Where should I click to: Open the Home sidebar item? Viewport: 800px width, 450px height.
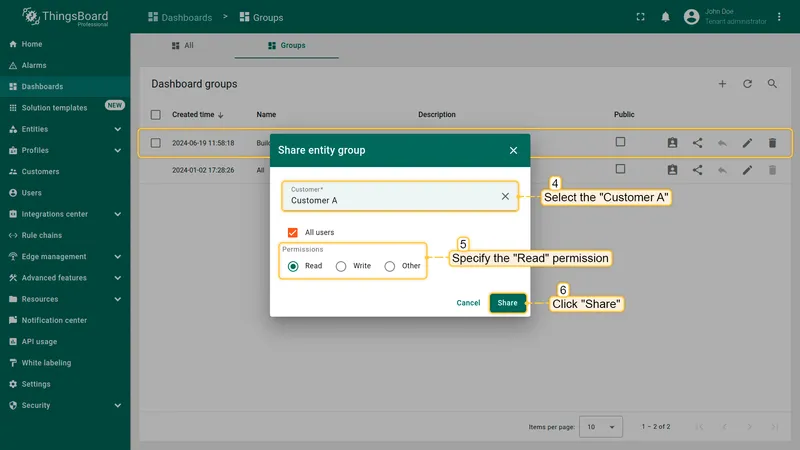pos(65,44)
